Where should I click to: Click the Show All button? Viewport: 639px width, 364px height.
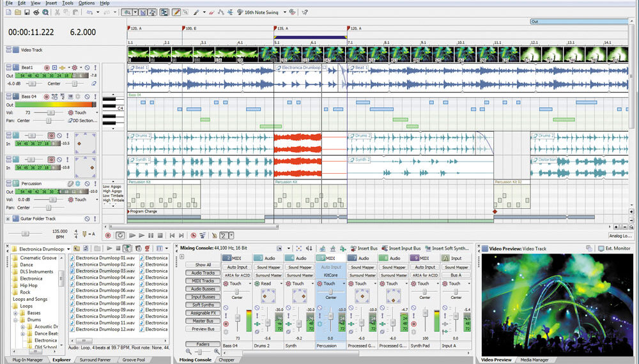[x=203, y=264]
